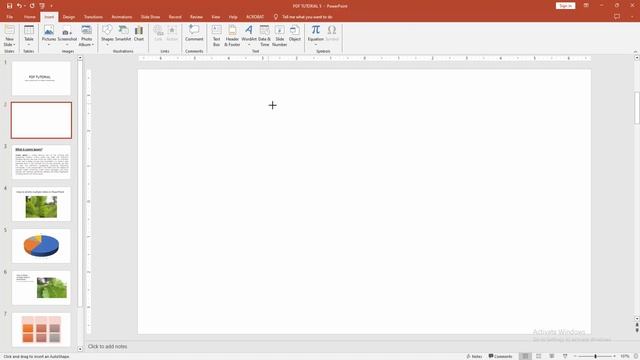Switch to Slide Sorter view

(x=539, y=356)
